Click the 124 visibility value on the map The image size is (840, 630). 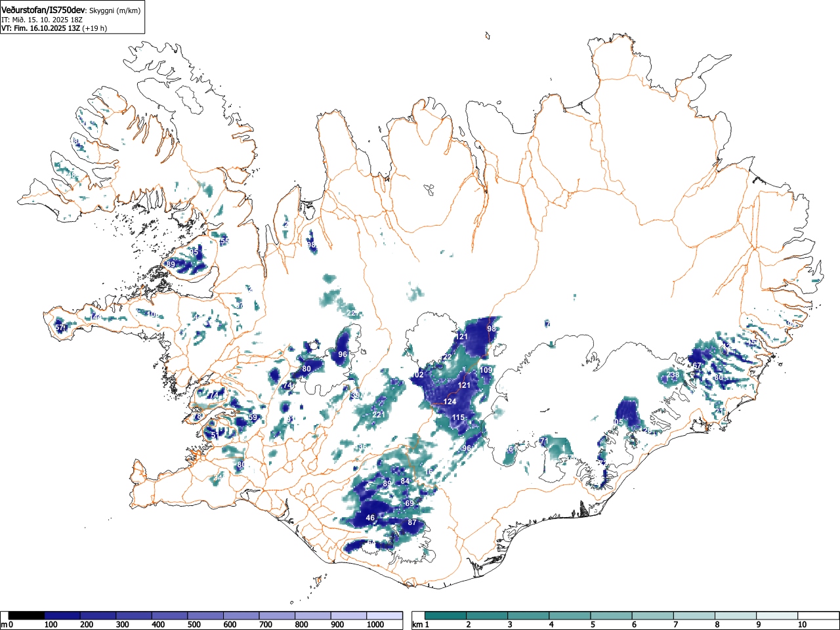tap(450, 402)
